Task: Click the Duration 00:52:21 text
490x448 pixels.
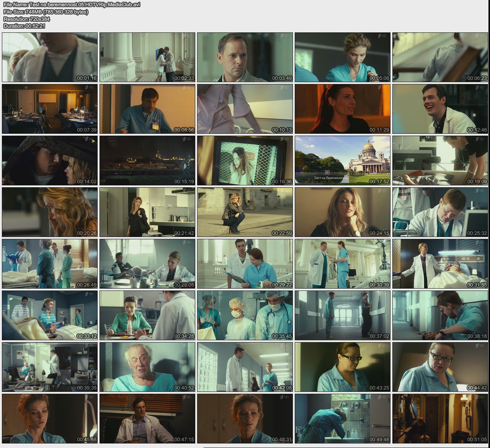Action: (24, 26)
